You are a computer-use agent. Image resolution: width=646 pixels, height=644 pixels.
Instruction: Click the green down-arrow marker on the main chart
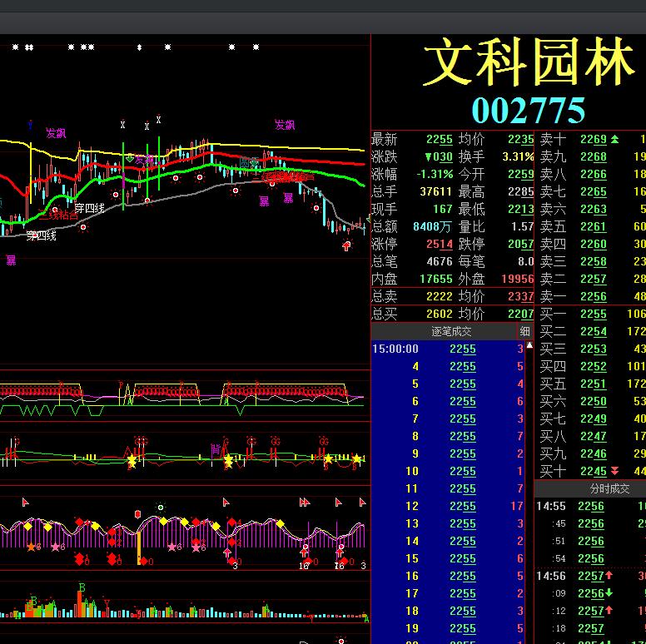coord(130,158)
